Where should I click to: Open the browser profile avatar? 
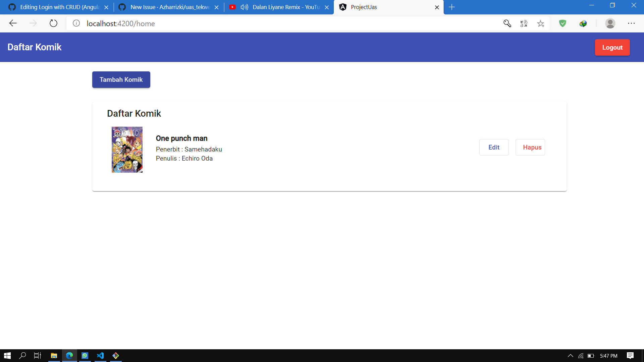(x=610, y=23)
